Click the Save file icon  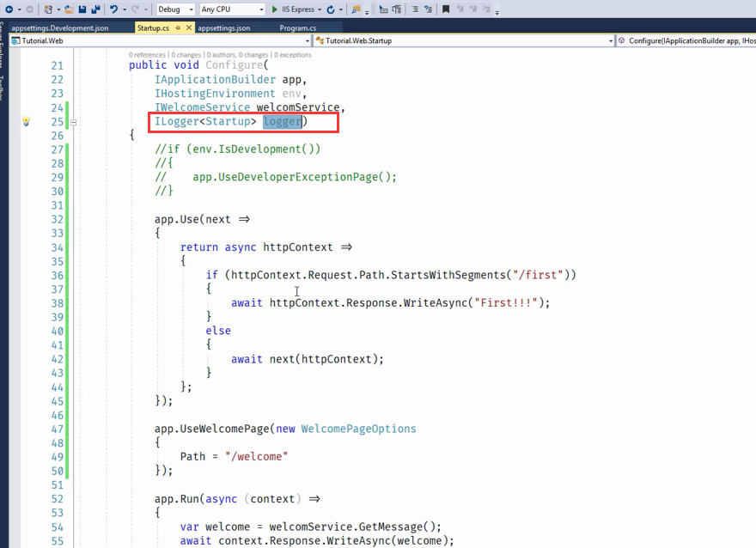[x=81, y=9]
